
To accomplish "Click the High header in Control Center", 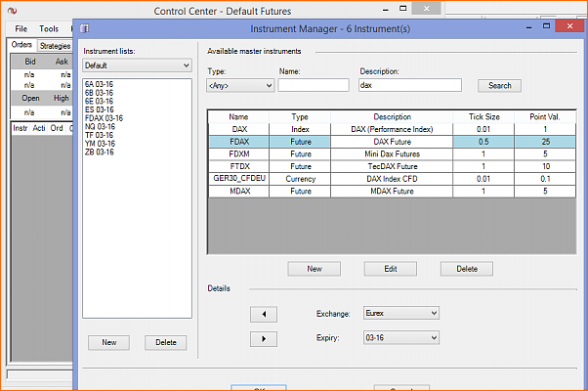I will point(62,98).
